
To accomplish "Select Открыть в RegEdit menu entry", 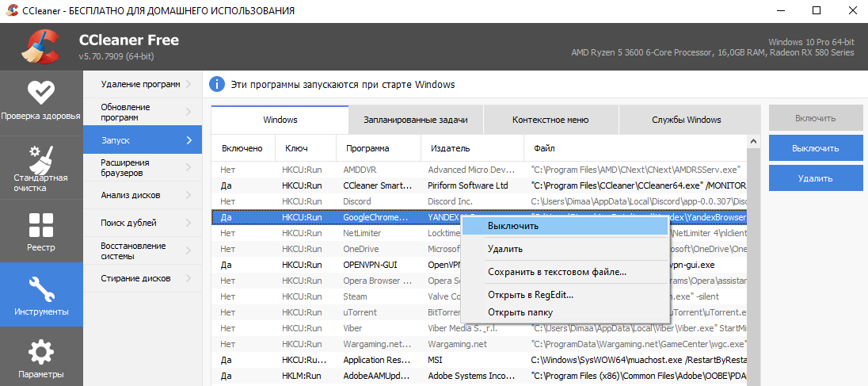I will point(531,295).
